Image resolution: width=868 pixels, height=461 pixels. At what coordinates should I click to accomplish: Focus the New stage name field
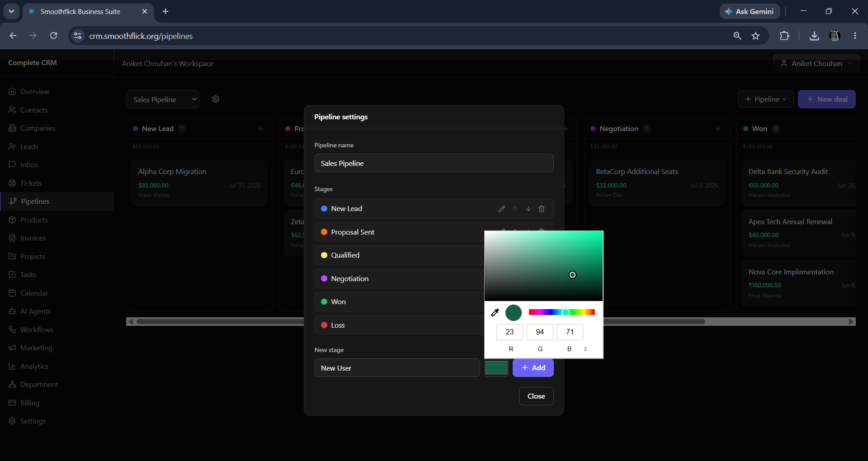[397, 368]
